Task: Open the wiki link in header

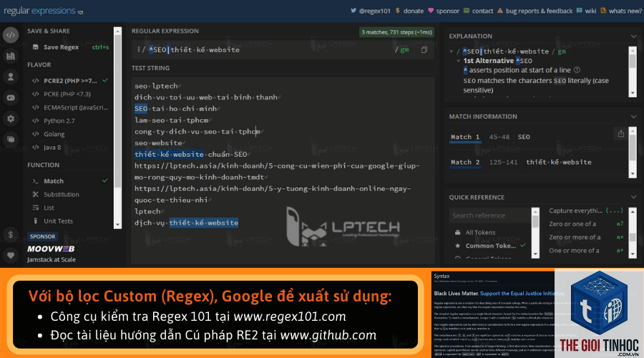Action: 590,11
